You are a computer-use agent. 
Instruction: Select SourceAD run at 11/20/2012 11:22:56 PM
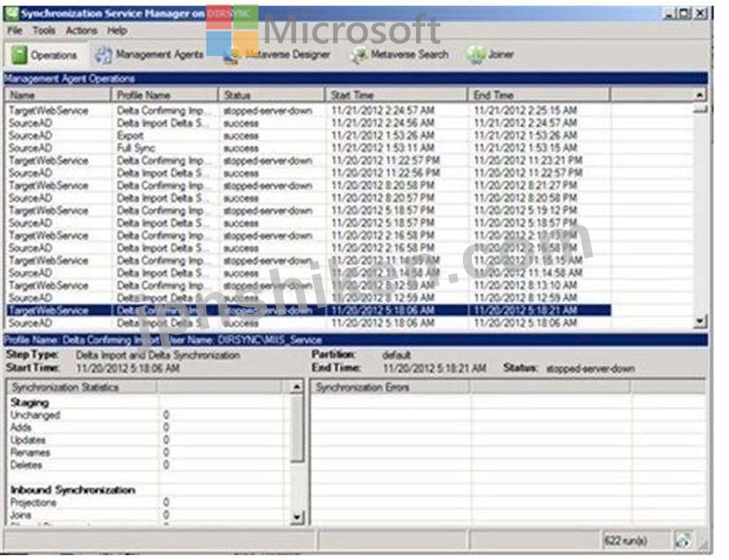(x=308, y=173)
